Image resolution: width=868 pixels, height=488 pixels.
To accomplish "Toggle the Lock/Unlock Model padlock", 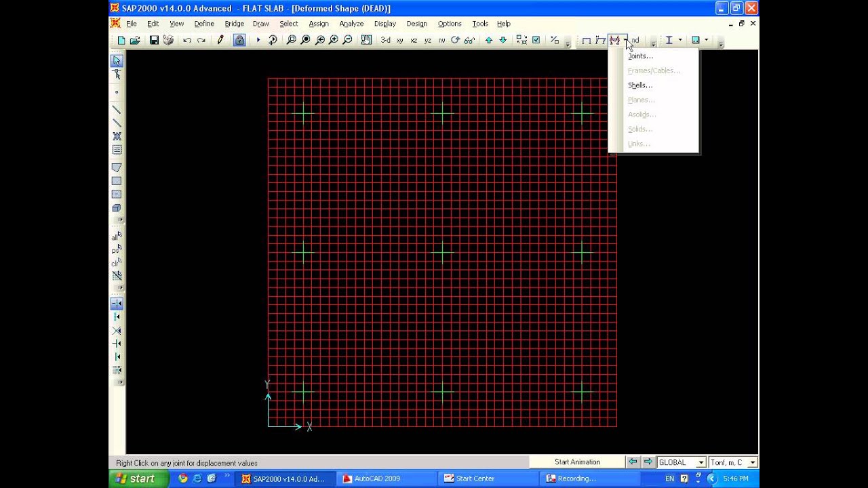I will click(239, 41).
